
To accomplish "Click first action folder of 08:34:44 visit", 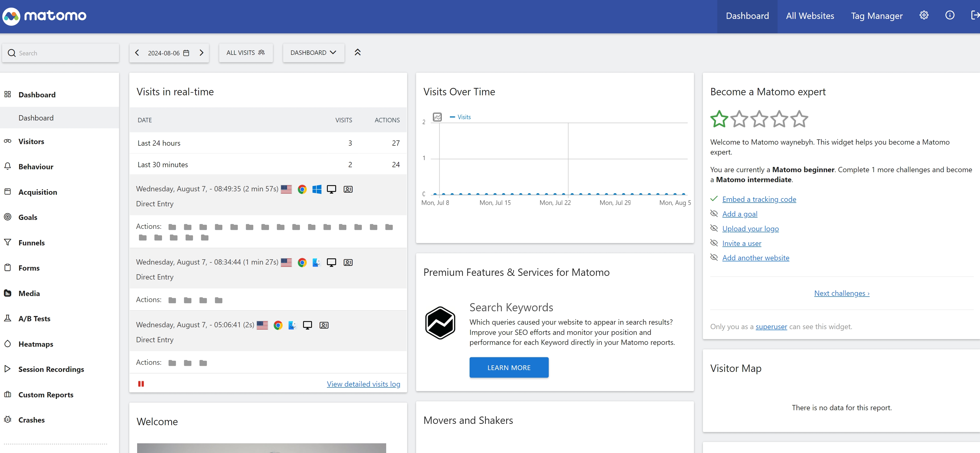I will (172, 300).
